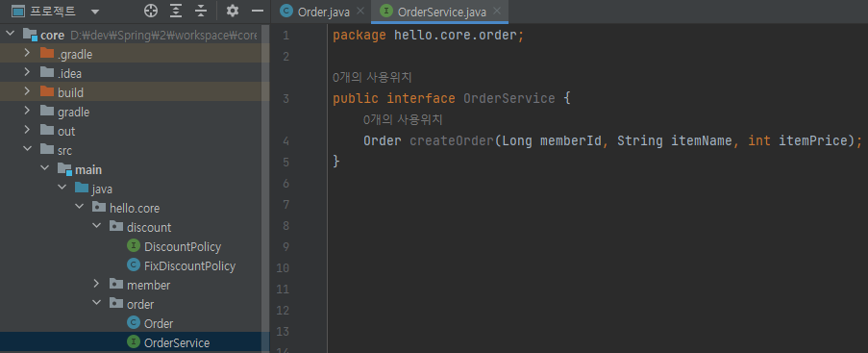Collapse the java folder
Screen dimensions: 868x353
click(62, 189)
